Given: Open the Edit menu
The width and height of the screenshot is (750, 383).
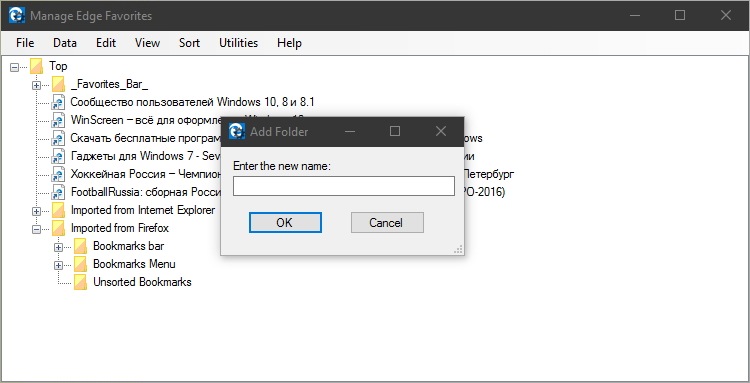Looking at the screenshot, I should coord(106,43).
